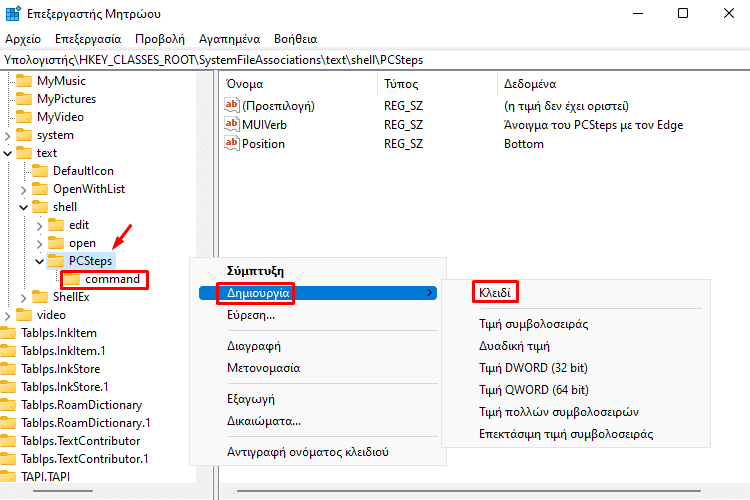Expand the system key
The width and height of the screenshot is (750, 500).
click(x=7, y=136)
